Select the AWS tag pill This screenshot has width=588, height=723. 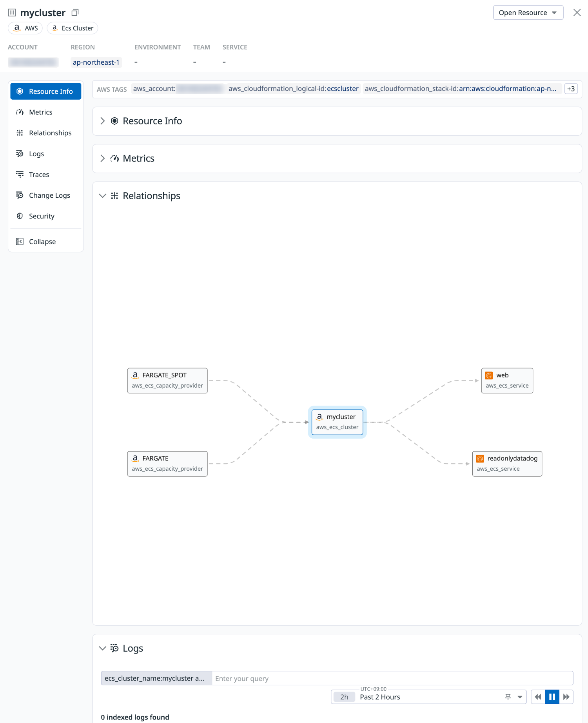pos(25,28)
